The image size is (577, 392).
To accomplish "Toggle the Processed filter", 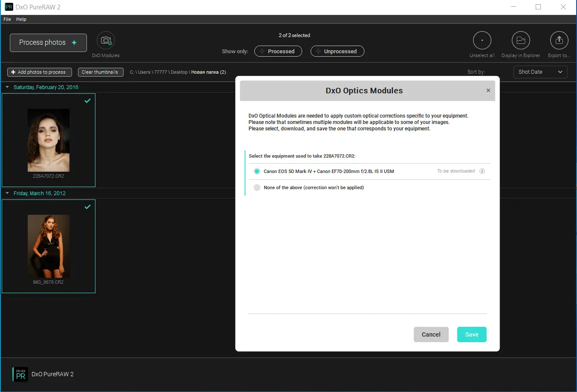I will coord(278,51).
